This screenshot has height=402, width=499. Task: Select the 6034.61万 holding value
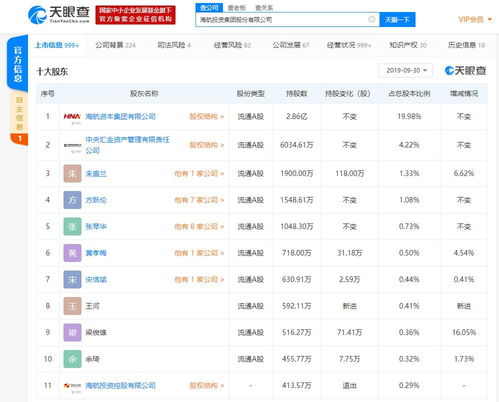click(297, 145)
